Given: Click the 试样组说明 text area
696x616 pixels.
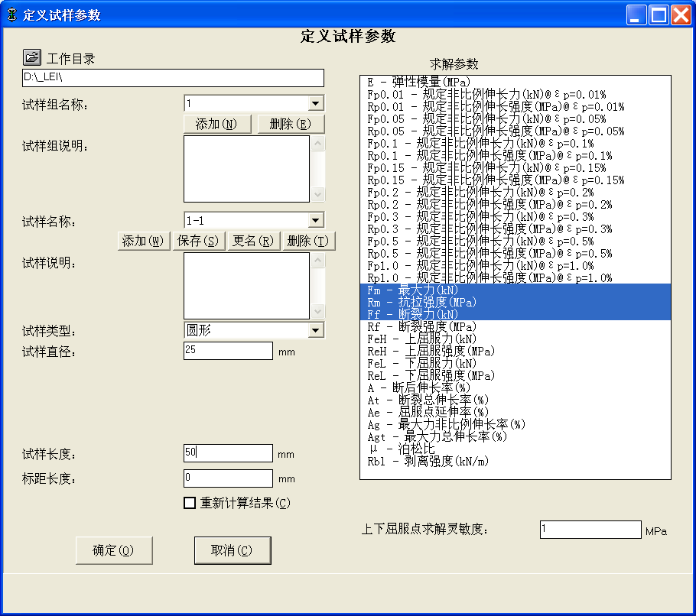Looking at the screenshot, I should coord(246,169).
